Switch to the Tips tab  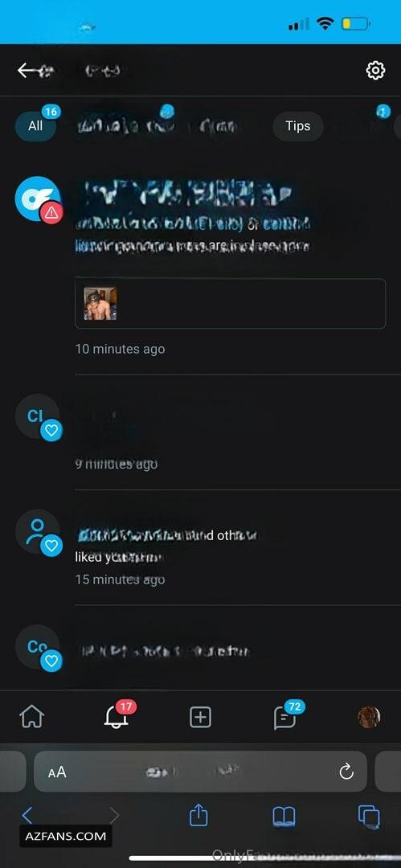click(298, 125)
